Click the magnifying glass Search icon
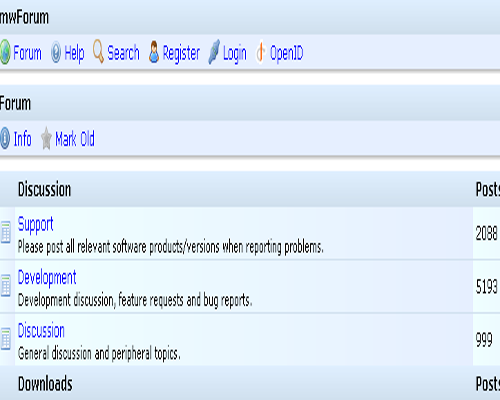500x400 pixels. [x=98, y=51]
